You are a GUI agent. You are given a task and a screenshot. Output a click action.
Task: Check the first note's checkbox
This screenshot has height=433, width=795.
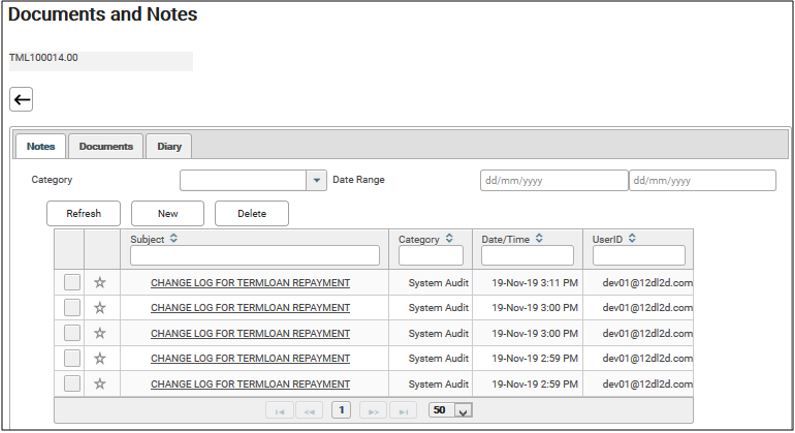[x=72, y=283]
